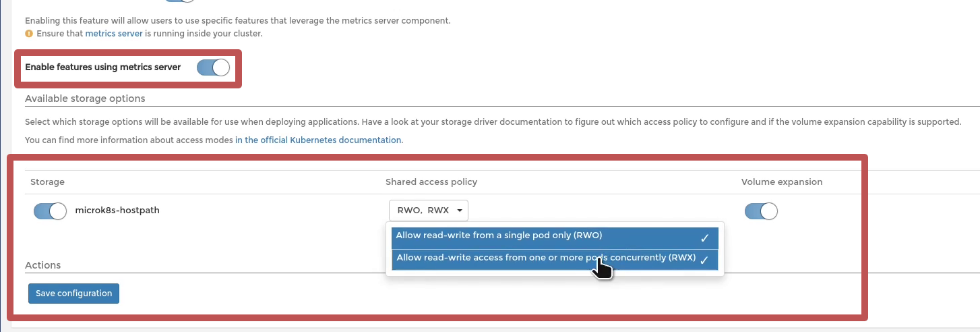Turn off the Volume expansion switch
The image size is (980, 332).
click(x=761, y=211)
